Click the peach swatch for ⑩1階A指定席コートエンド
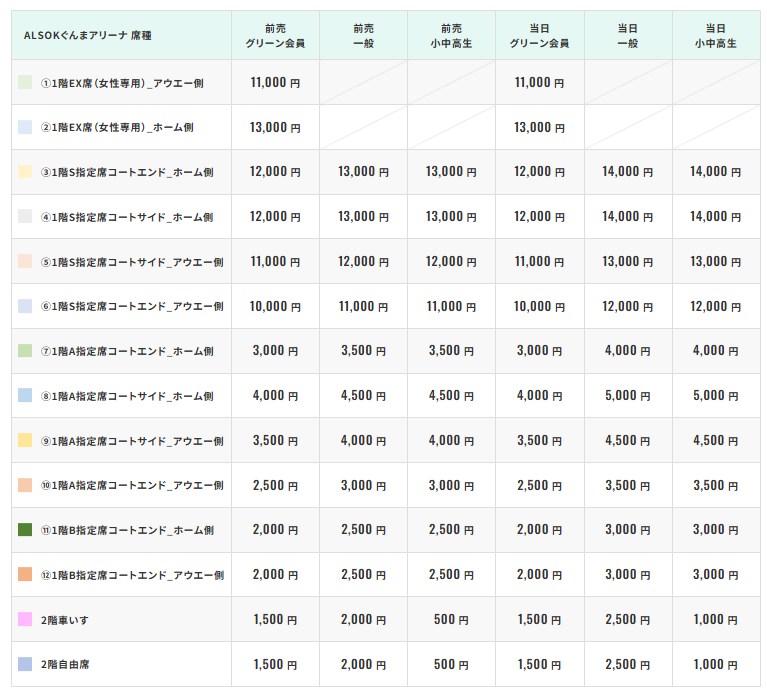Screen dimensions: 767x696 pyautogui.click(x=25, y=485)
